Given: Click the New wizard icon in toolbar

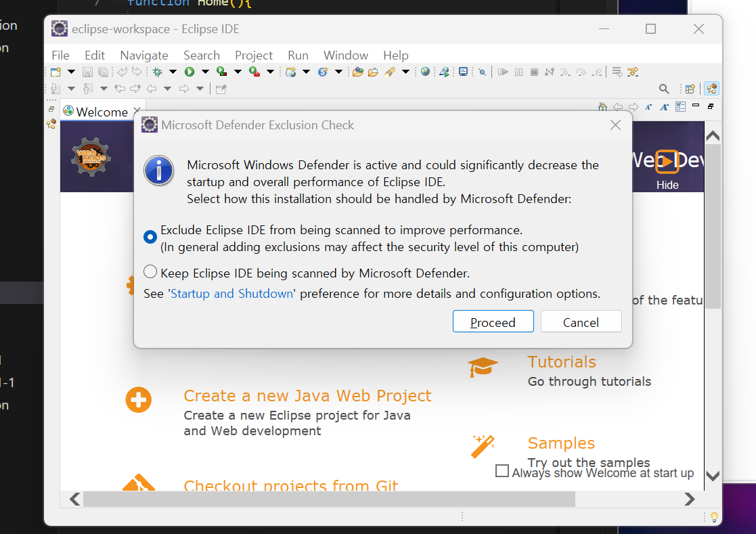Looking at the screenshot, I should (x=56, y=72).
